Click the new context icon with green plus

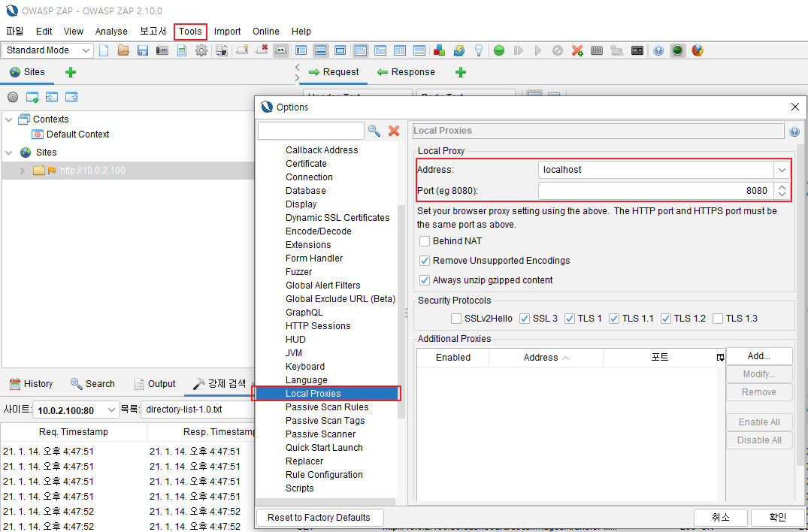[32, 97]
